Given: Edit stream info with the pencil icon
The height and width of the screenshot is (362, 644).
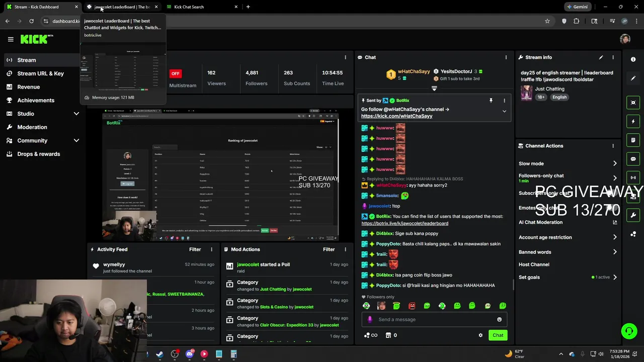Looking at the screenshot, I should pos(601,57).
